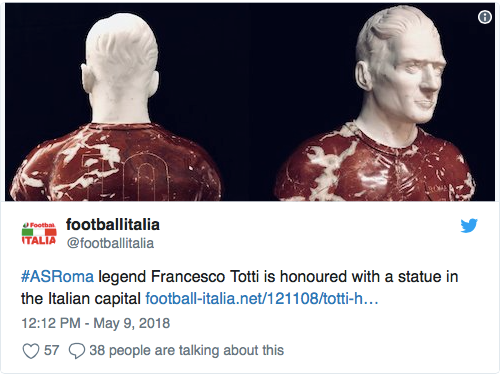
Task: Click the 57 likes count
Action: click(x=51, y=350)
